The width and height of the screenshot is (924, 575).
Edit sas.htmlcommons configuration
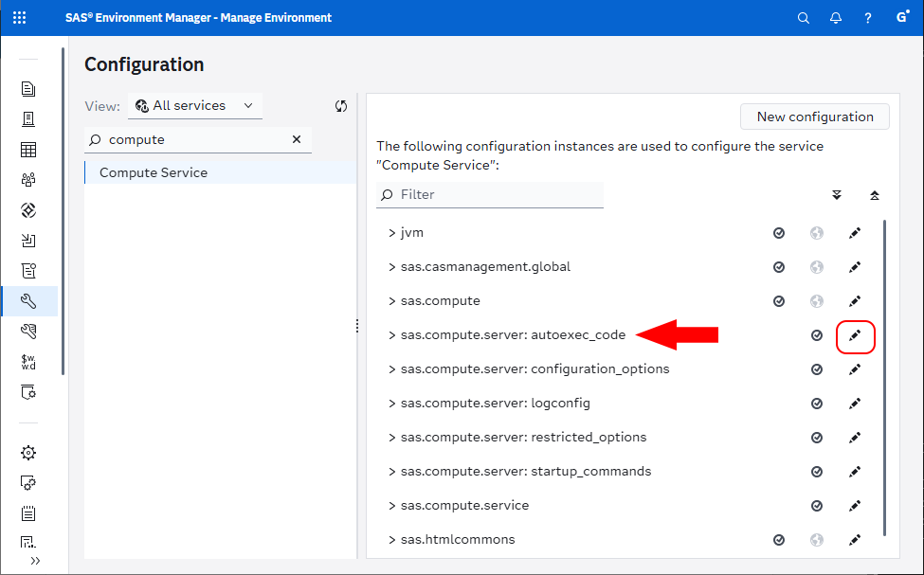(855, 540)
